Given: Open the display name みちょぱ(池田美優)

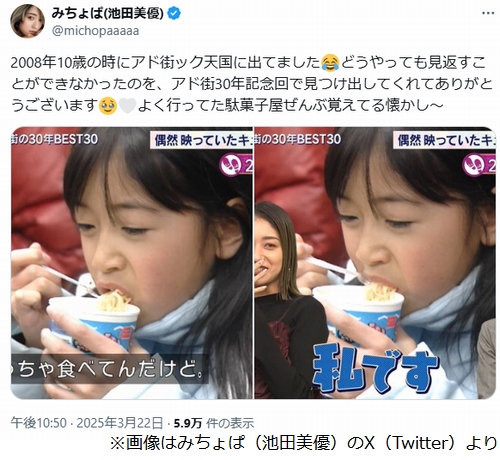Looking at the screenshot, I should pos(107,13).
